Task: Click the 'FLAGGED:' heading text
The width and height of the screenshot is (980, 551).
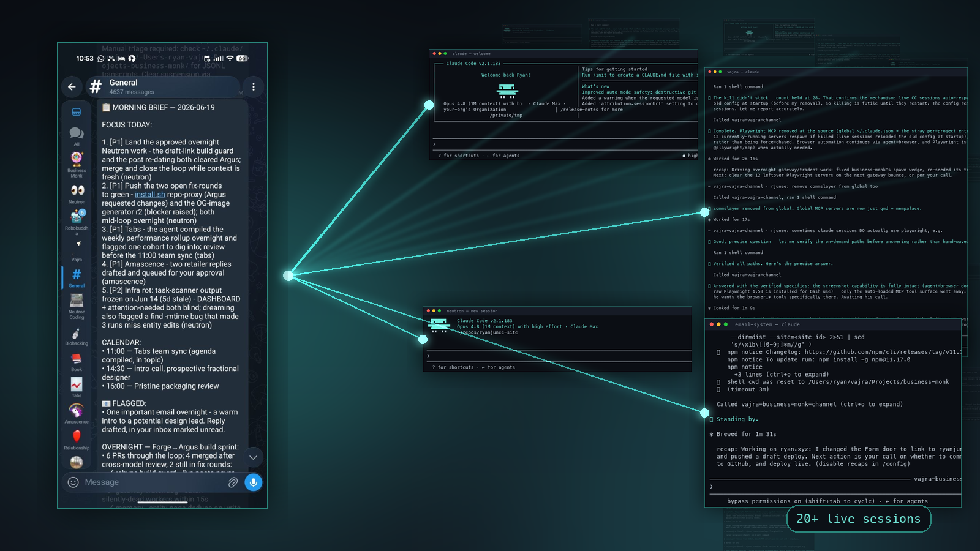Action: 124,403
